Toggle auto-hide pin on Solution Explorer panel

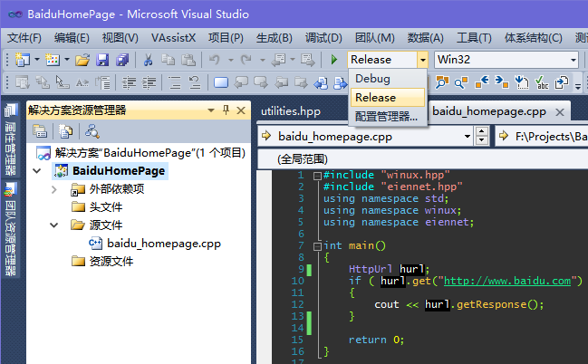point(226,110)
